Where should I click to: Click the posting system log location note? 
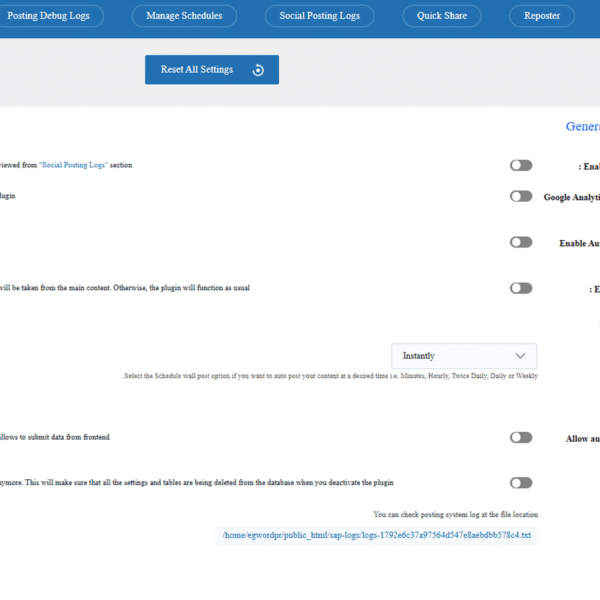(x=455, y=515)
